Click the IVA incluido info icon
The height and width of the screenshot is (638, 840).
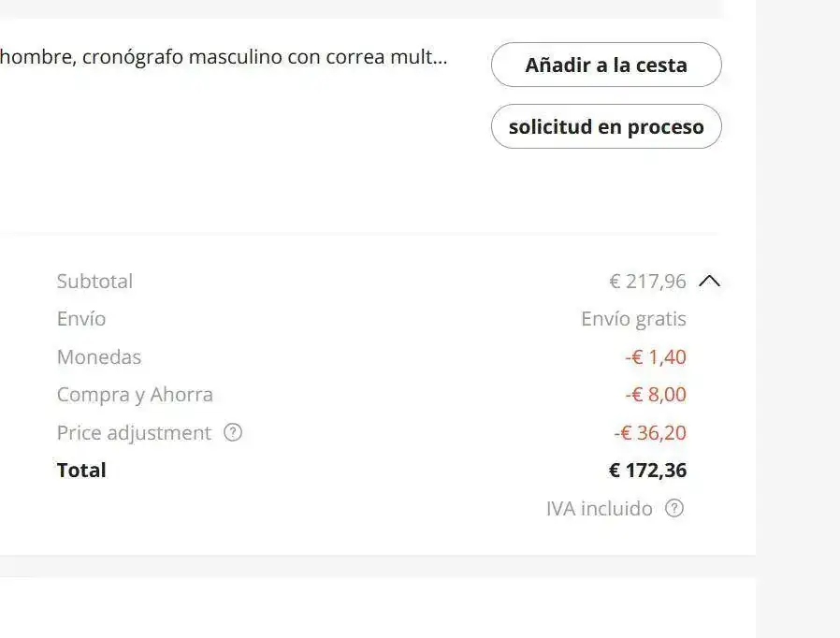(674, 509)
